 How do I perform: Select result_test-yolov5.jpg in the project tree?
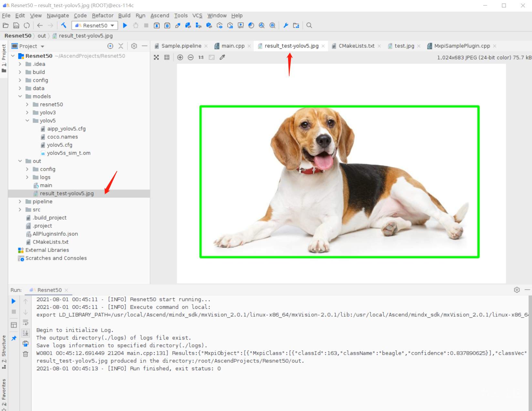pyautogui.click(x=79, y=193)
